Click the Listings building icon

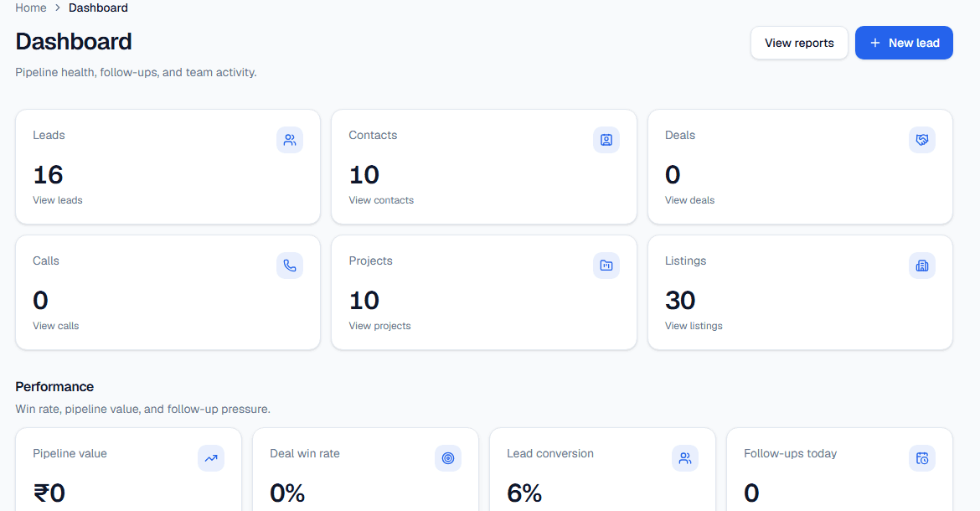(x=922, y=266)
